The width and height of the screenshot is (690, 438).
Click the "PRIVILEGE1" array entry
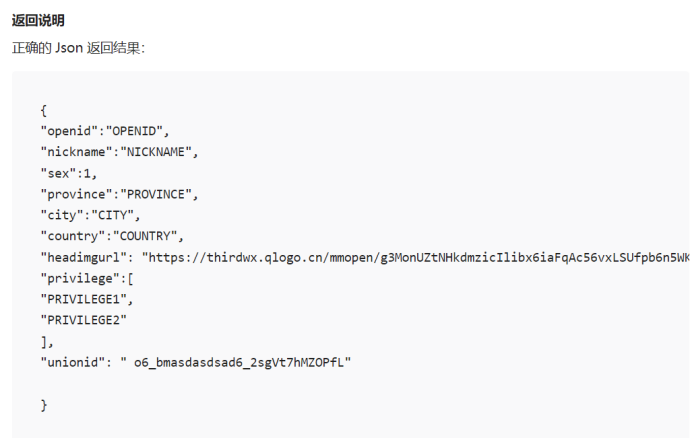(86, 299)
